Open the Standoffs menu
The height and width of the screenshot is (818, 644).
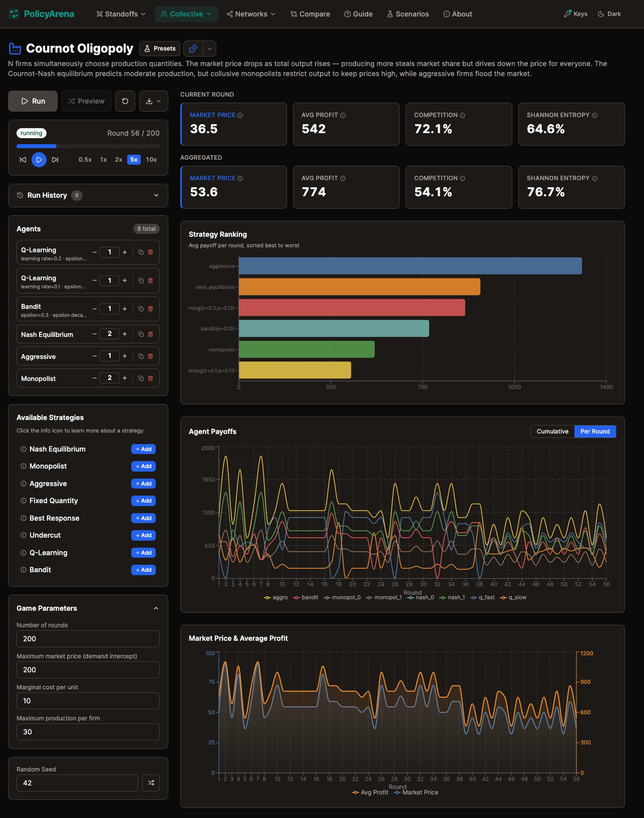coord(121,14)
